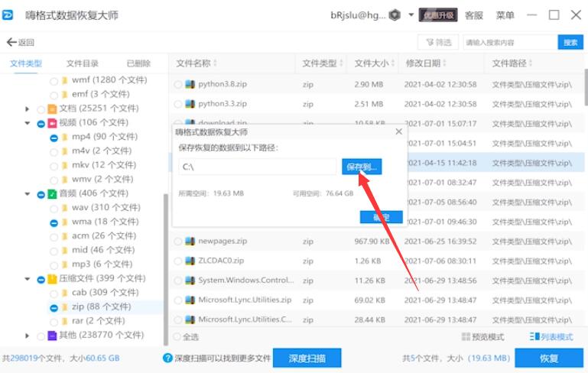The height and width of the screenshot is (373, 588).
Task: Click the file type tree scrollbar
Action: pyautogui.click(x=165, y=269)
